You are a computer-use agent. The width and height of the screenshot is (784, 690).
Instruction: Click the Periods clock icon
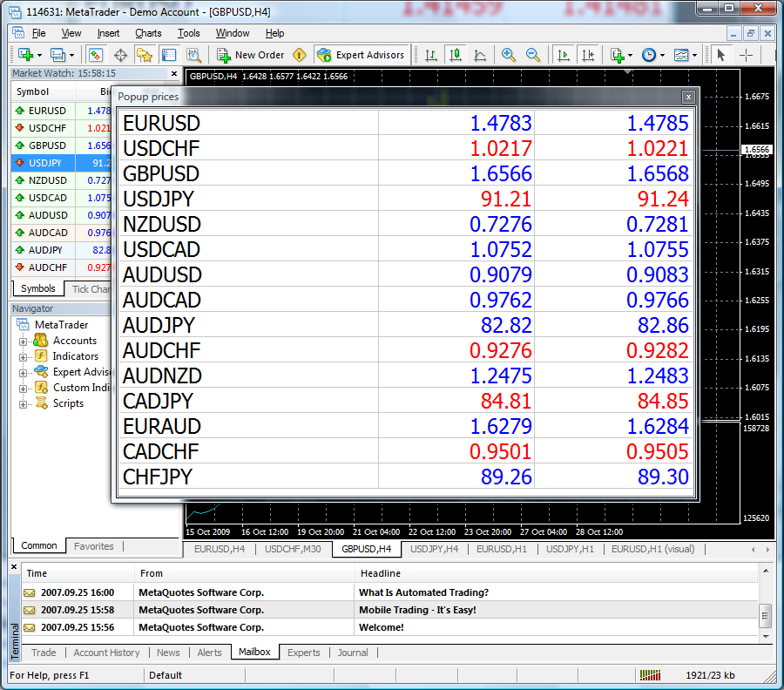pyautogui.click(x=649, y=55)
